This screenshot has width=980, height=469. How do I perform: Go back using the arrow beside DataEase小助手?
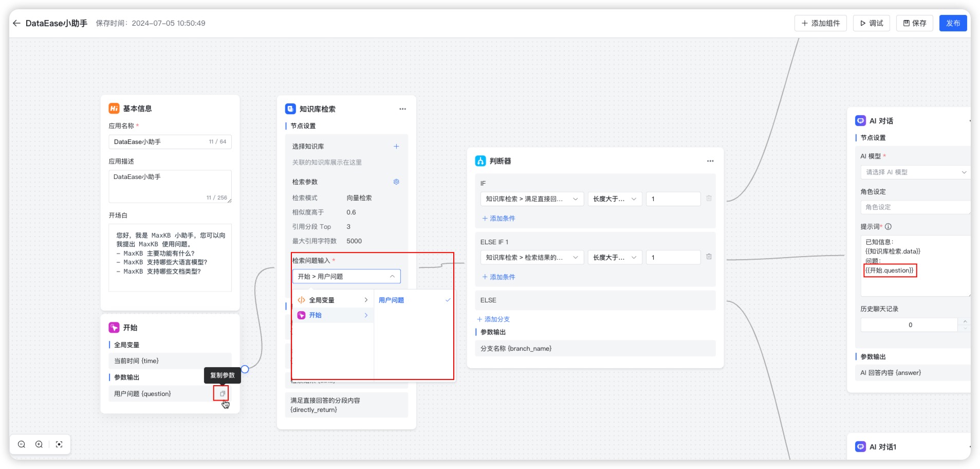(16, 23)
